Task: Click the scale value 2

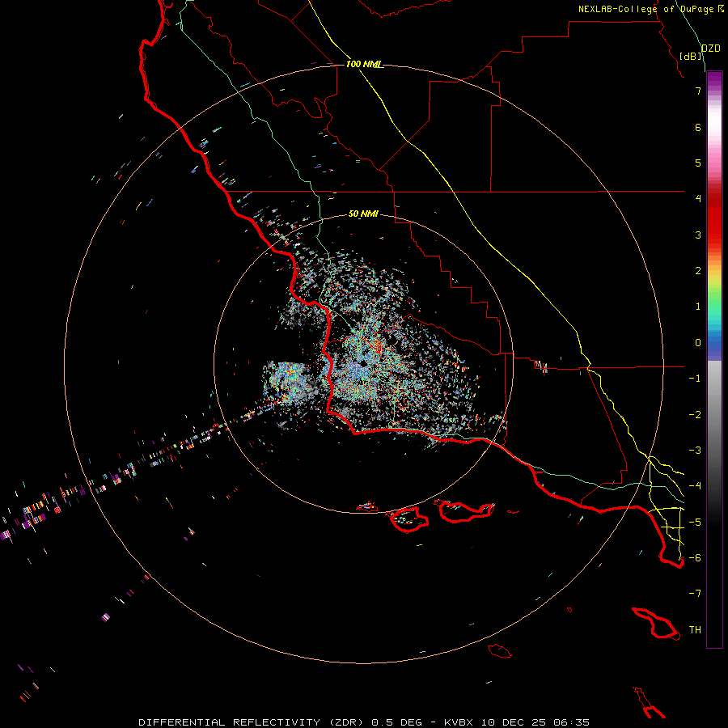Action: (x=698, y=271)
